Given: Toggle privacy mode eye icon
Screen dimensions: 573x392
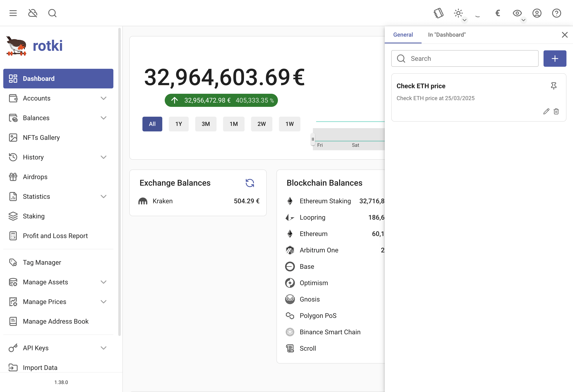Looking at the screenshot, I should (x=517, y=13).
